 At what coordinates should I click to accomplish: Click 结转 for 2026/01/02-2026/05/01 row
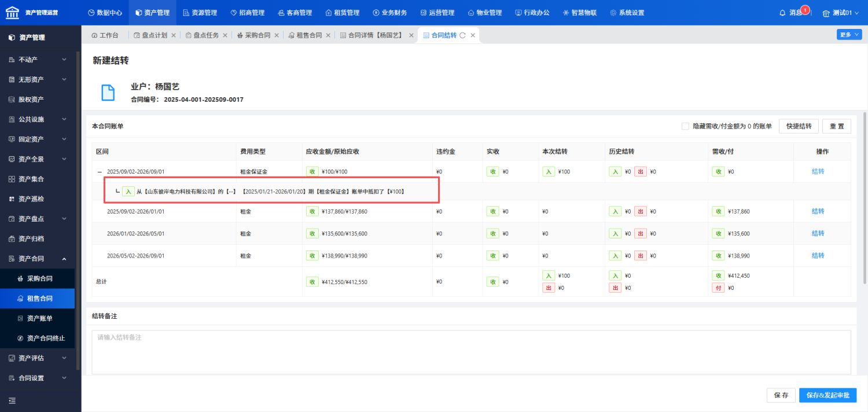818,233
